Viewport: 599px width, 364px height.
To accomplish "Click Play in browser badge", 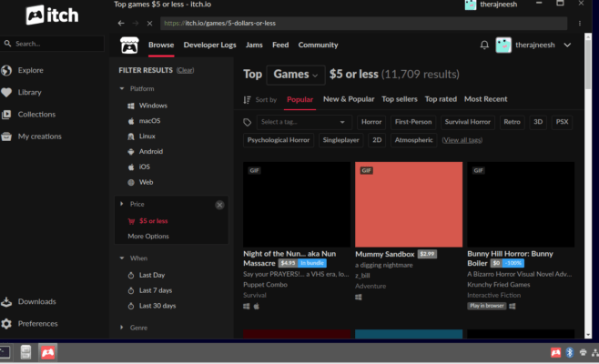I will click(x=487, y=306).
